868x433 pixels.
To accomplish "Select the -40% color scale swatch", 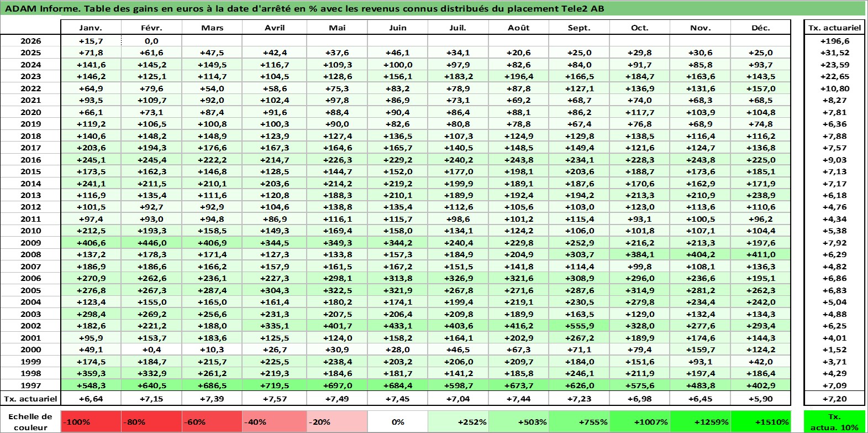I will coord(275,421).
